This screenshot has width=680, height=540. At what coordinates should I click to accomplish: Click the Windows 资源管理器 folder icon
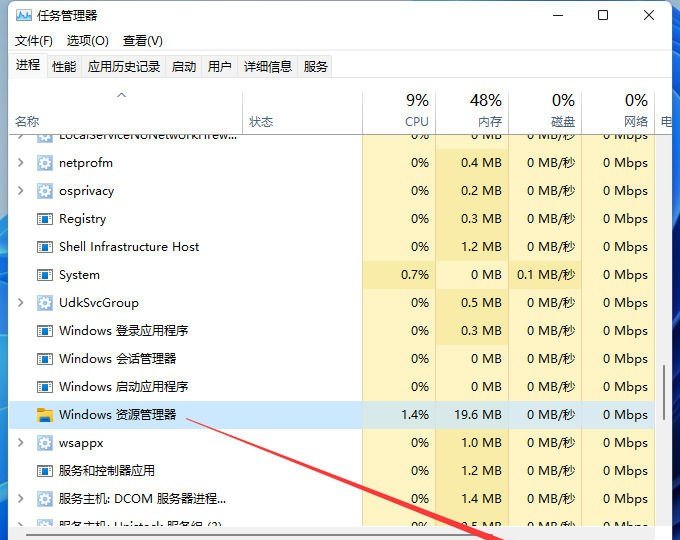(x=45, y=415)
